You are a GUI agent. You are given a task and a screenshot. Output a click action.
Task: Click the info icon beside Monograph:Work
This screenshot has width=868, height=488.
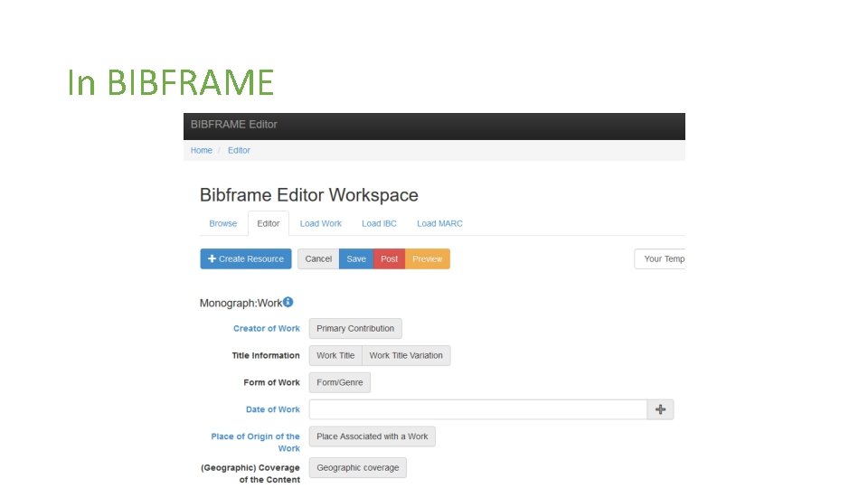pyautogui.click(x=288, y=302)
